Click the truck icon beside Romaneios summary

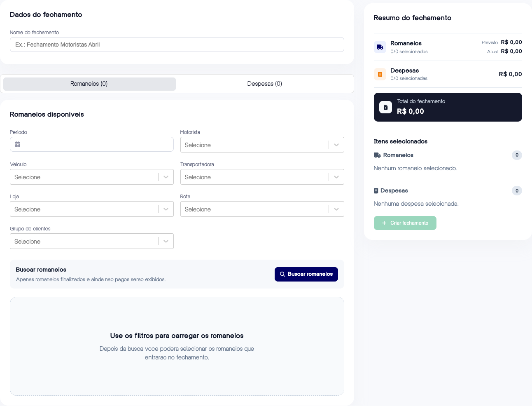tap(380, 47)
